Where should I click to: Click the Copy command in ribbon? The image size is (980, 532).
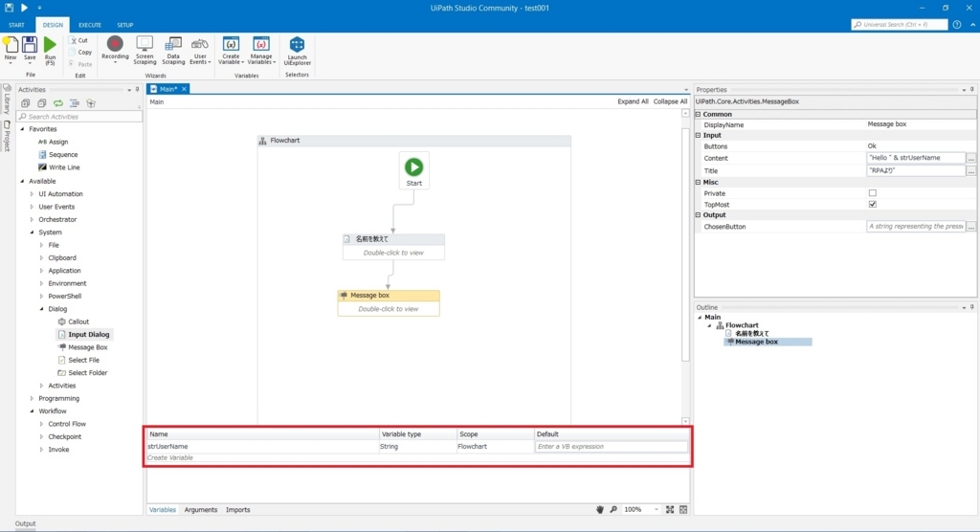click(80, 53)
